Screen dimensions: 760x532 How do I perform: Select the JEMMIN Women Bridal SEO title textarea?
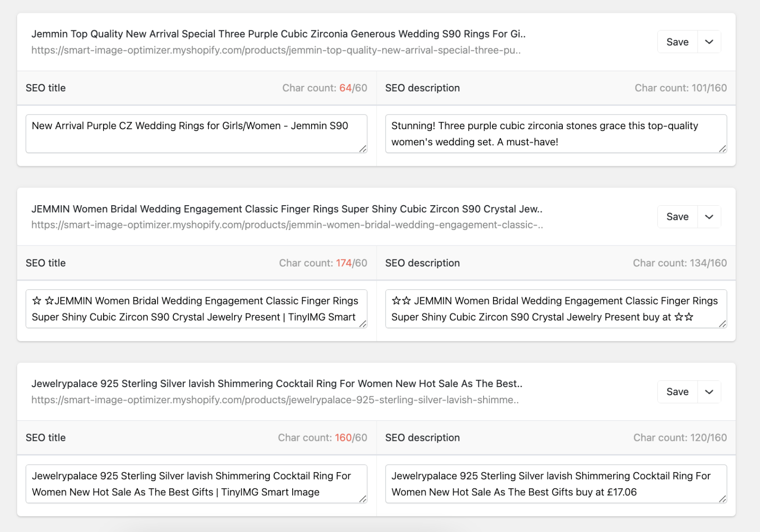coord(196,308)
